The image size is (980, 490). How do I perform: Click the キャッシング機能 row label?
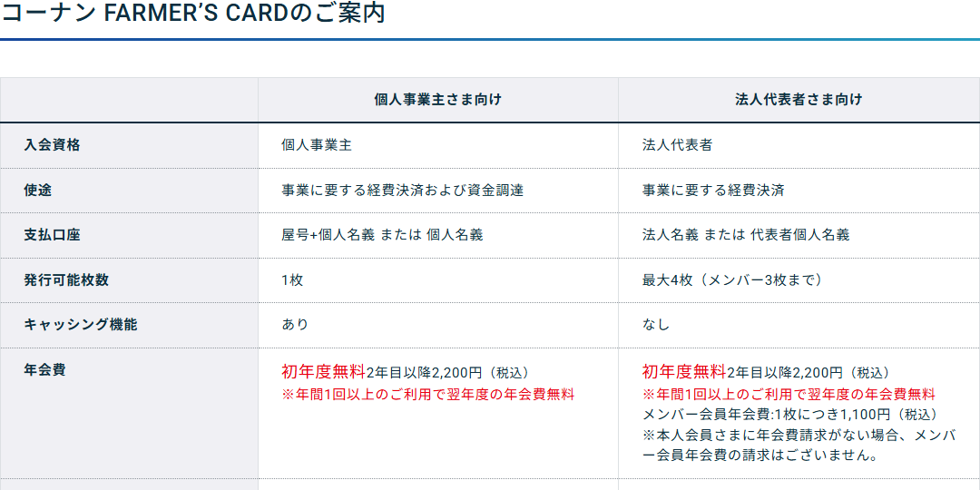point(80,324)
